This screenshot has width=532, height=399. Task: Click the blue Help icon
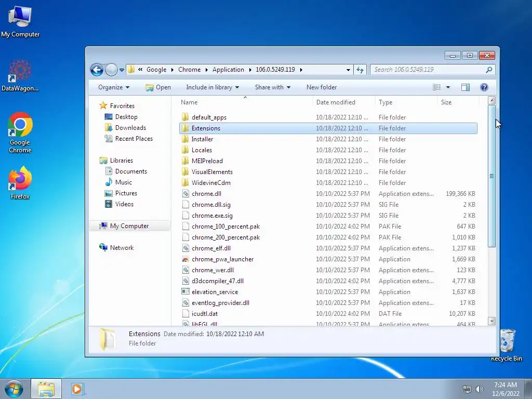[x=484, y=87]
